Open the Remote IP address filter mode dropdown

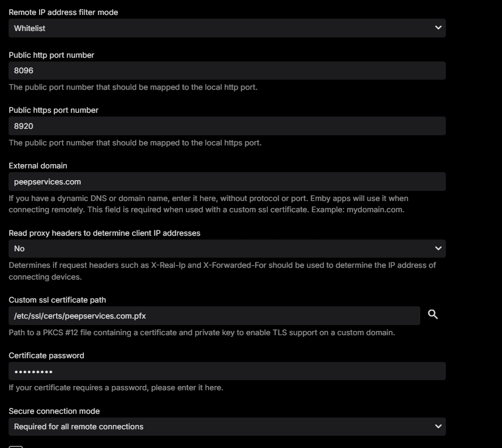(x=227, y=28)
